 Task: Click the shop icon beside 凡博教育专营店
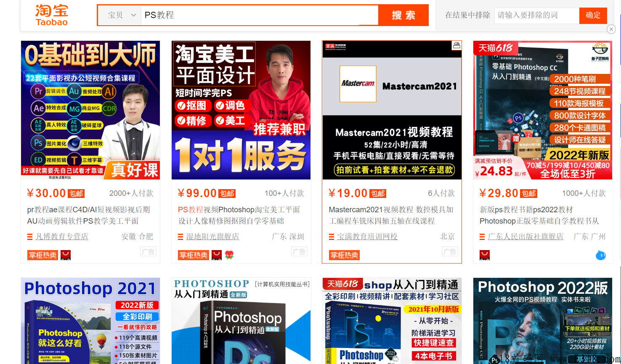[30, 237]
